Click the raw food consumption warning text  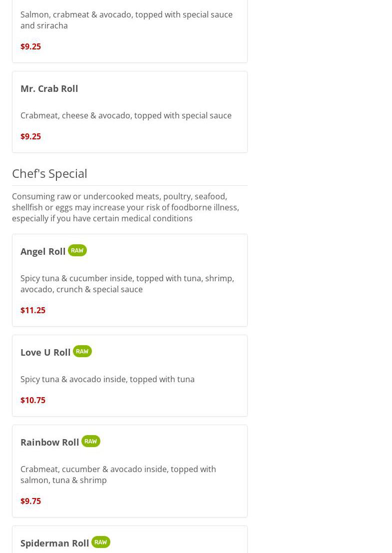125,207
